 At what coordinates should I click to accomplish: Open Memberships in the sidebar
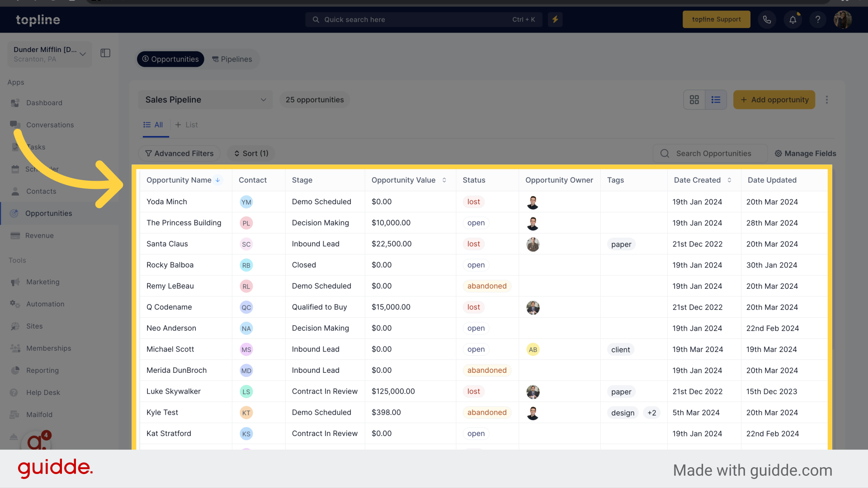click(49, 348)
